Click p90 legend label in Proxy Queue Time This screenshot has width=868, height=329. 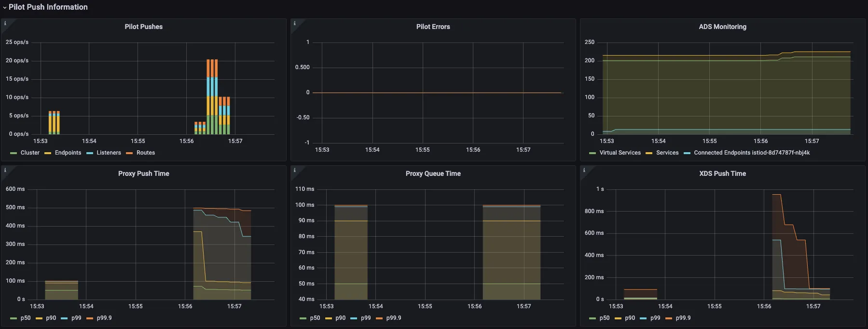click(340, 318)
